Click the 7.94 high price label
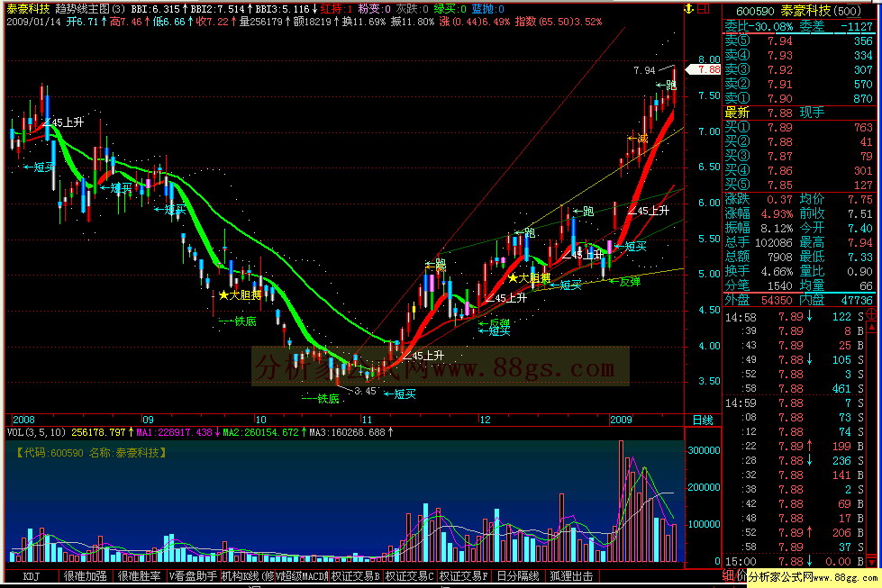Image resolution: width=882 pixels, height=588 pixels. [644, 70]
